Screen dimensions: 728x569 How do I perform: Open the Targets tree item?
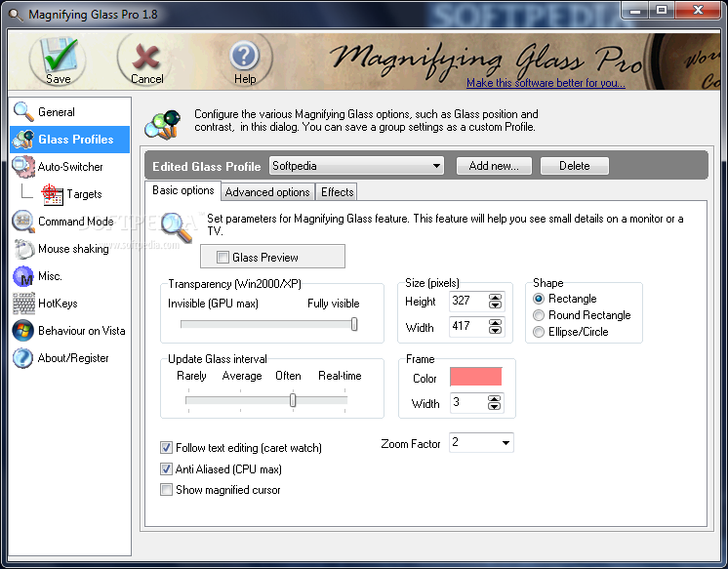pyautogui.click(x=84, y=194)
